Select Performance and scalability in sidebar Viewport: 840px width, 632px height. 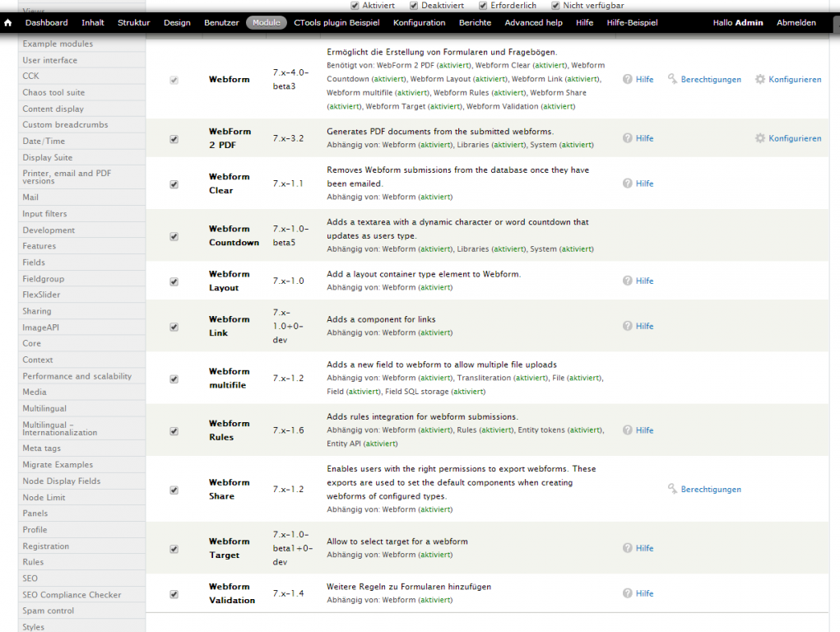pyautogui.click(x=77, y=376)
